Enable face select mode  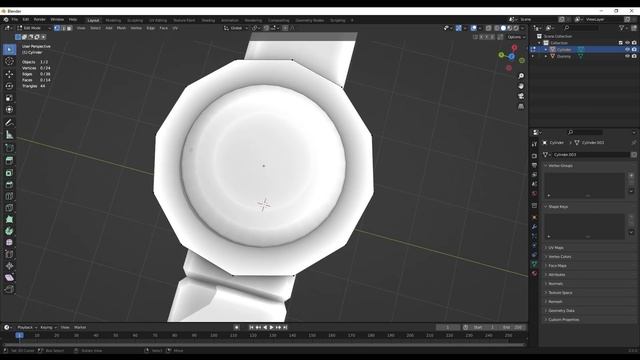pyautogui.click(x=69, y=28)
